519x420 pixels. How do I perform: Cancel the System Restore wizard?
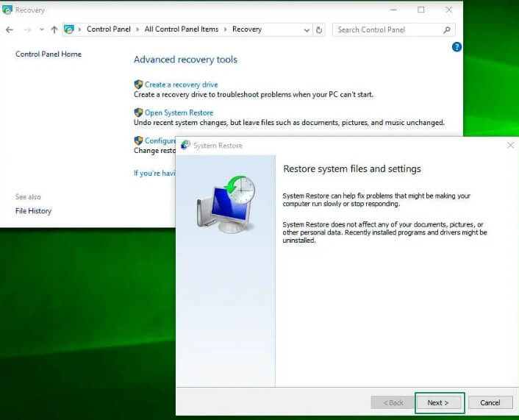click(490, 402)
